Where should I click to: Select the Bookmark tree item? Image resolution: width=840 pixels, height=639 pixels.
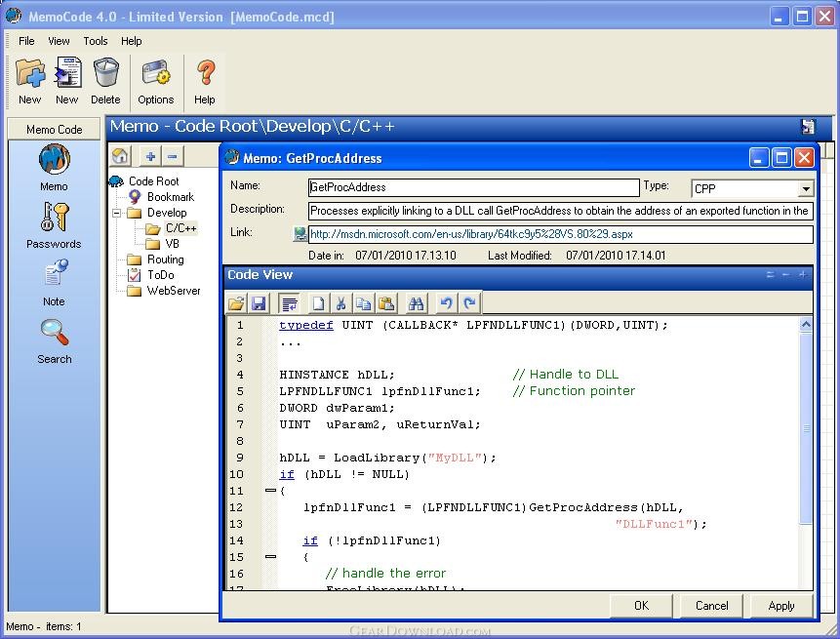pyautogui.click(x=171, y=196)
